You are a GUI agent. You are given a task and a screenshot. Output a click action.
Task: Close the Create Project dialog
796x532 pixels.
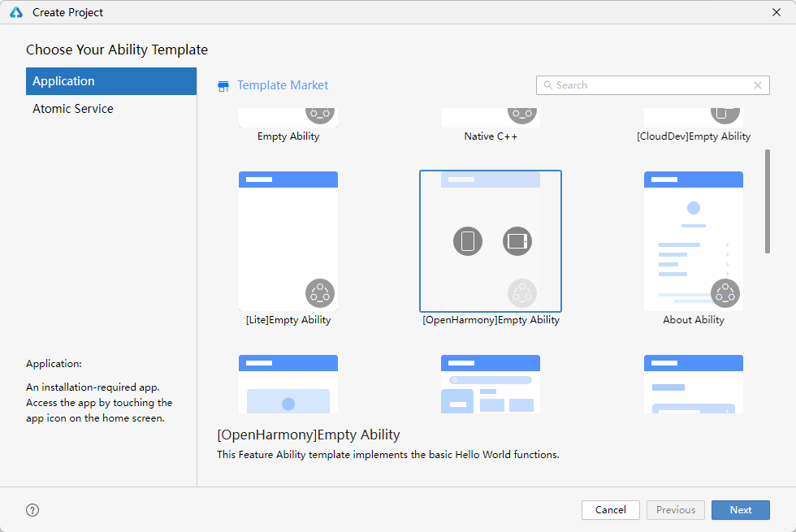tap(777, 12)
